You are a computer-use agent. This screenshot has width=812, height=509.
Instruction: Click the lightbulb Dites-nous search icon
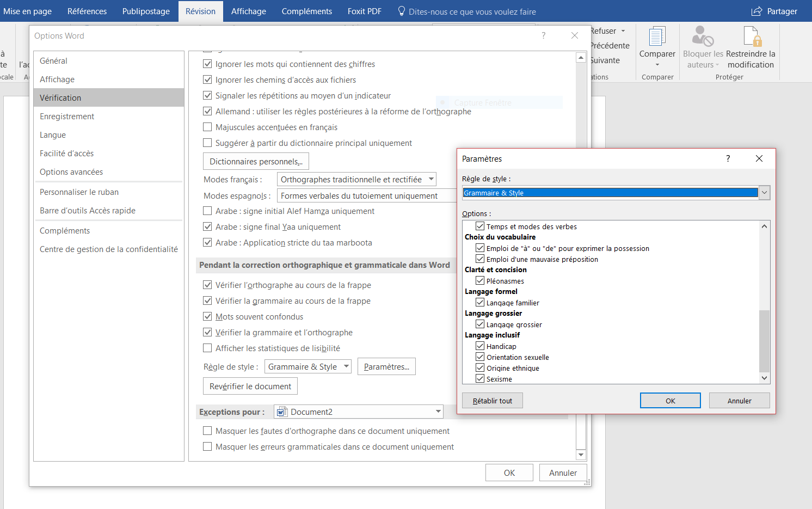pyautogui.click(x=401, y=11)
